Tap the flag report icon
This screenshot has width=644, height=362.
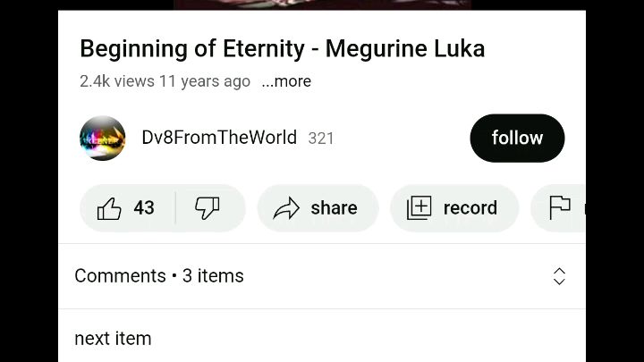tap(560, 207)
